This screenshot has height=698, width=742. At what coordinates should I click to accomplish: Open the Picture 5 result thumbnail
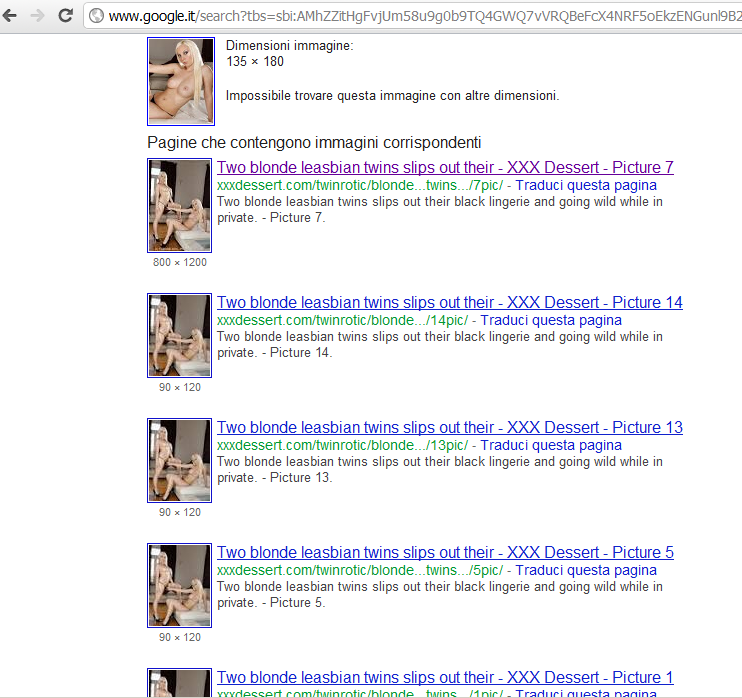(179, 585)
